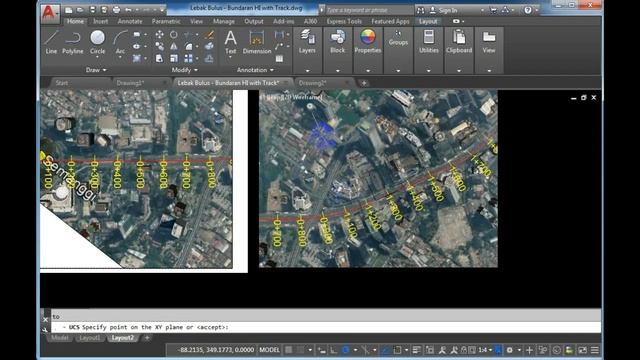Open the Clipboard panel
This screenshot has width=640, height=360.
pos(459,42)
